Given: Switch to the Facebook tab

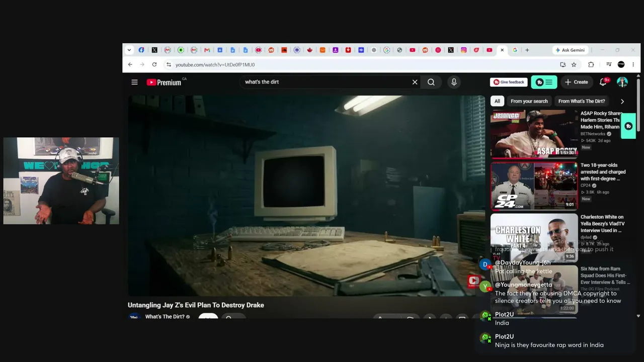Looking at the screenshot, I should (x=141, y=50).
